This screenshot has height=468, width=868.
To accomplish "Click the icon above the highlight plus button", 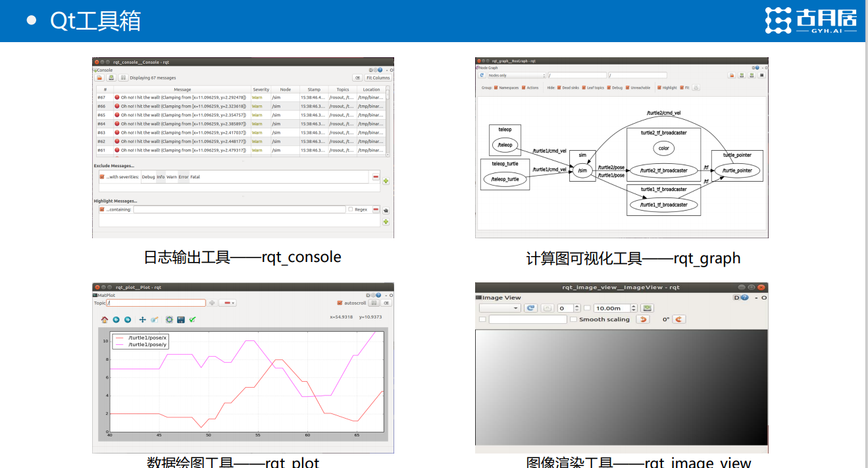I will [x=386, y=211].
